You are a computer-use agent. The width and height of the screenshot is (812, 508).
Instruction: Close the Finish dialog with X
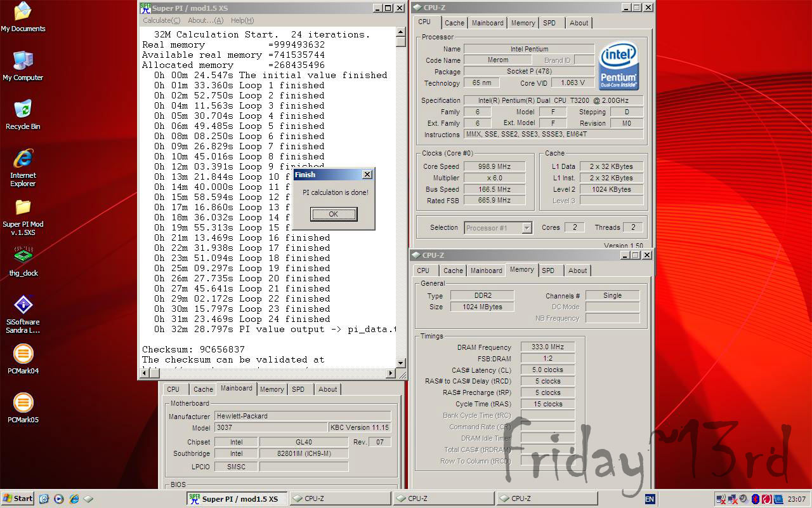click(x=367, y=174)
